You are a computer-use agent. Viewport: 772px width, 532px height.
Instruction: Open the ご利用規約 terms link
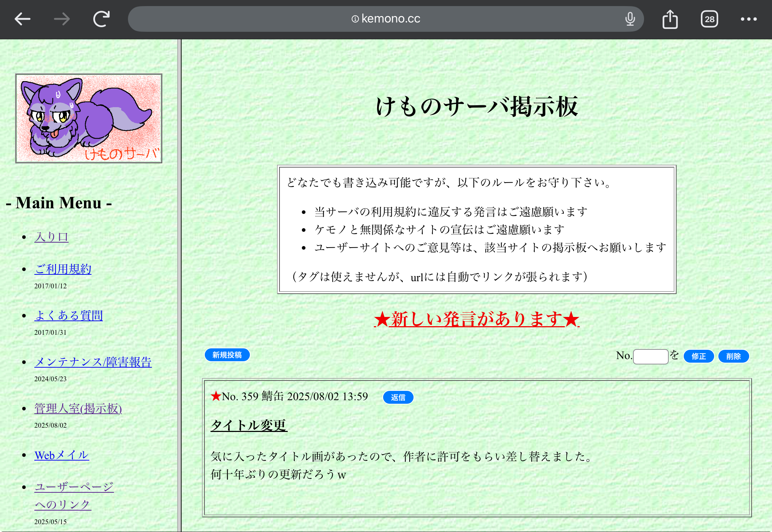[x=63, y=269]
